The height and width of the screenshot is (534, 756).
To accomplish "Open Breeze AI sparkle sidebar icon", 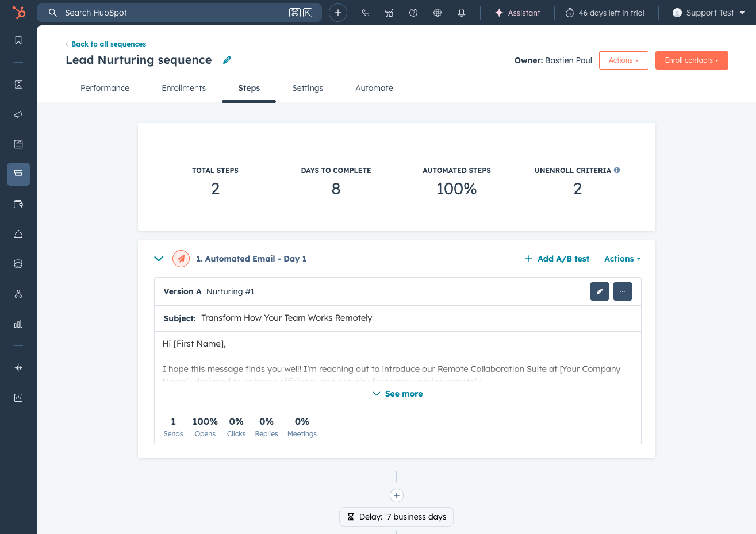I will [18, 368].
